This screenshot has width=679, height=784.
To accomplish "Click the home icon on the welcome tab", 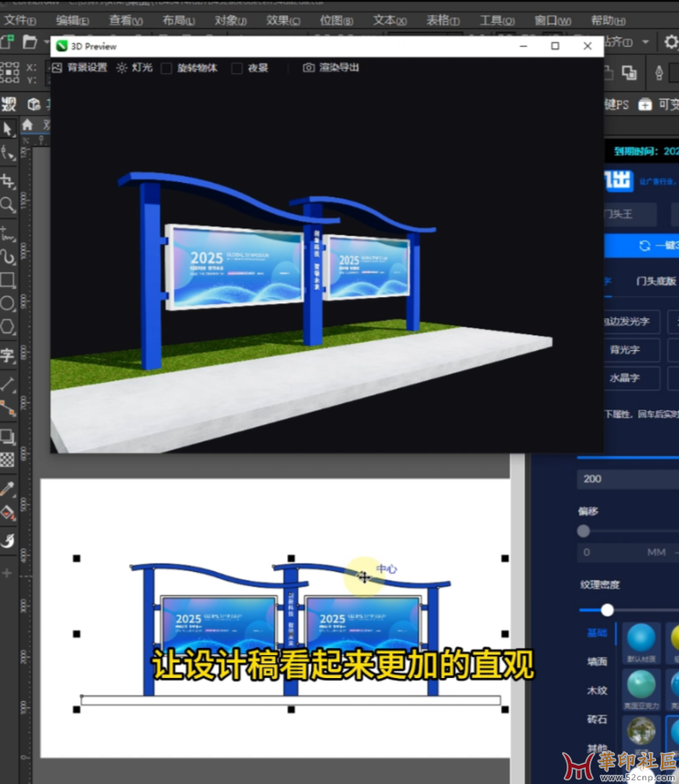I will point(27,124).
